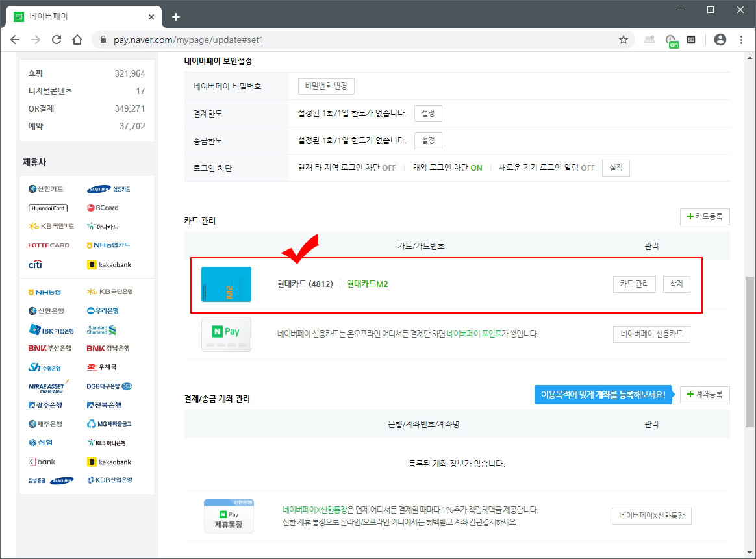Open 설정 for 로그인 차단

coord(616,168)
